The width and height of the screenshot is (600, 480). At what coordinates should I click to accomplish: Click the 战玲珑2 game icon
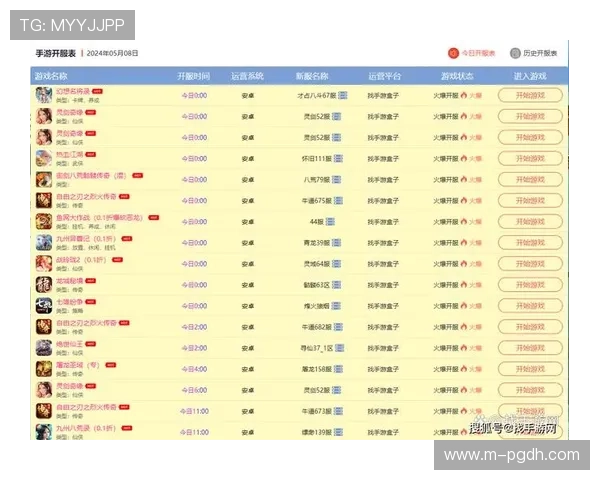pyautogui.click(x=44, y=263)
